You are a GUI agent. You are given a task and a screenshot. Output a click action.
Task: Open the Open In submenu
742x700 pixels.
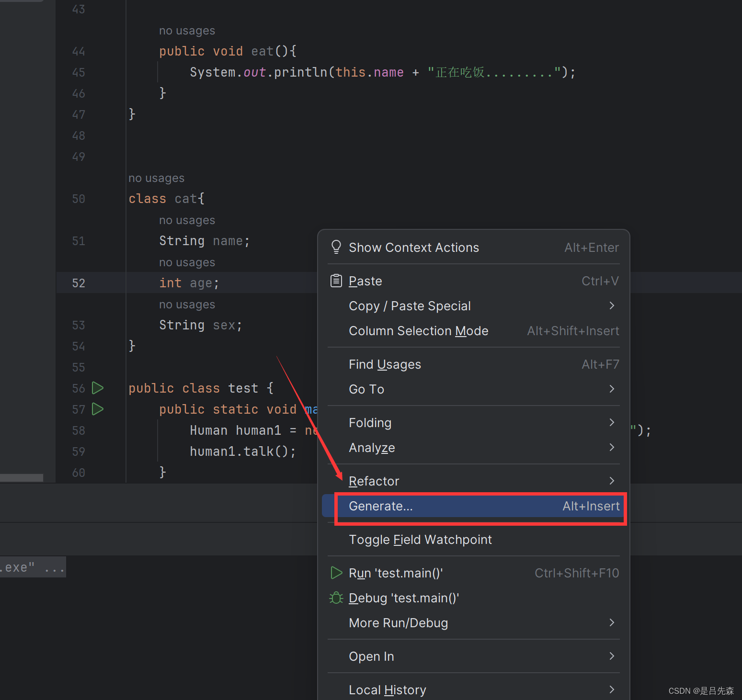[x=474, y=656]
